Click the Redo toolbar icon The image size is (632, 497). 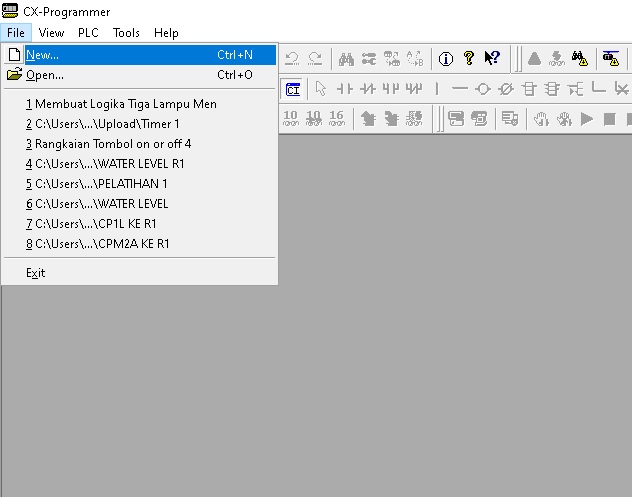pyautogui.click(x=315, y=59)
